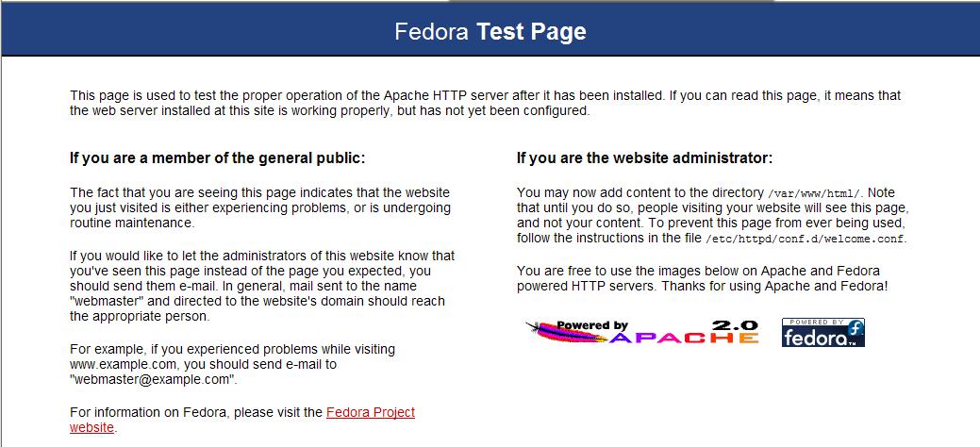Click the website administrator section heading
Screen dimensions: 980x447
pos(644,157)
